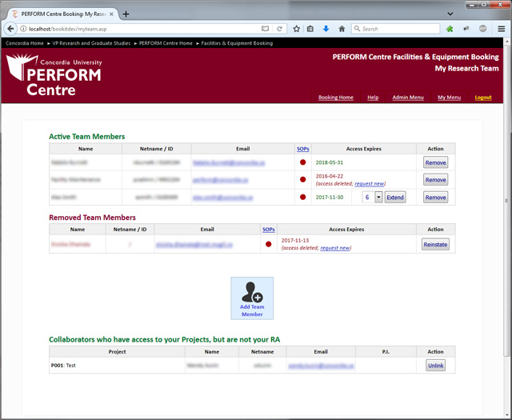Open the My Menu navigation dropdown

(x=449, y=98)
